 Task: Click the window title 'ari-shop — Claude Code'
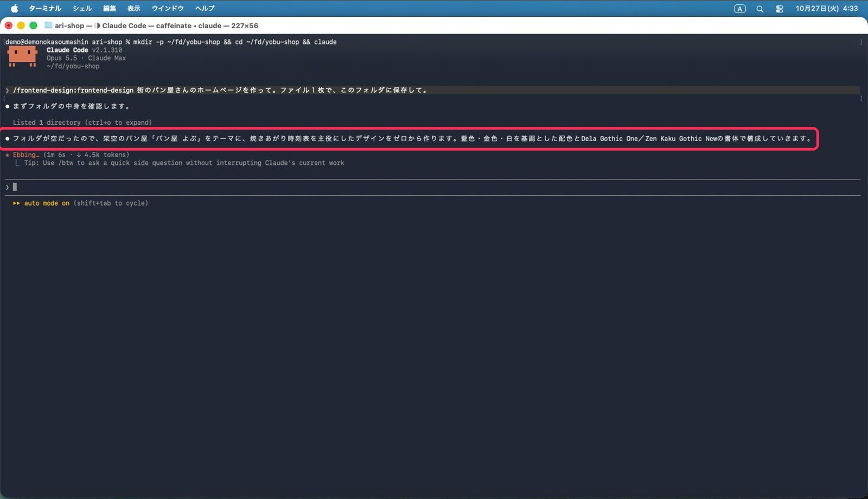pos(156,25)
